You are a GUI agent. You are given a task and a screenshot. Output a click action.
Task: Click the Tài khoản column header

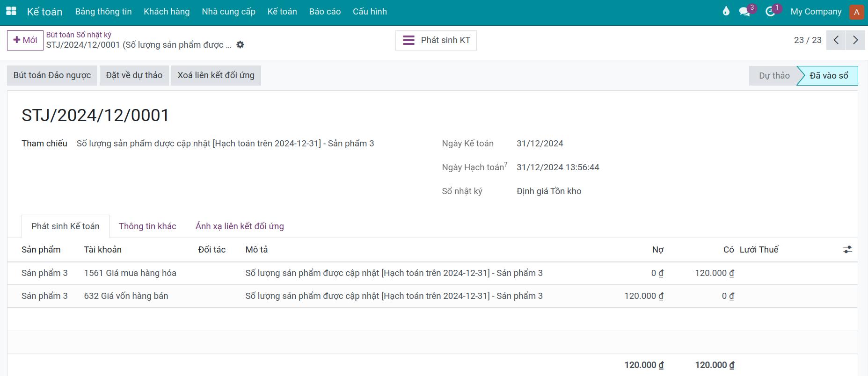(103, 250)
